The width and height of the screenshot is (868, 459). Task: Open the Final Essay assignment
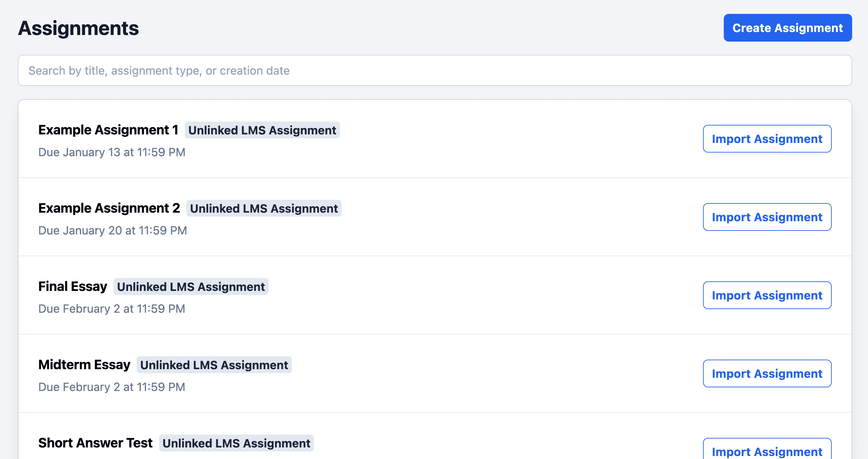(x=73, y=286)
